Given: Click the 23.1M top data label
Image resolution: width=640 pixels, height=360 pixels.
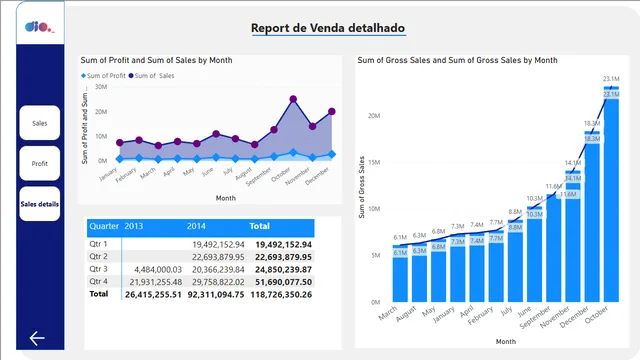Looking at the screenshot, I should tap(611, 79).
